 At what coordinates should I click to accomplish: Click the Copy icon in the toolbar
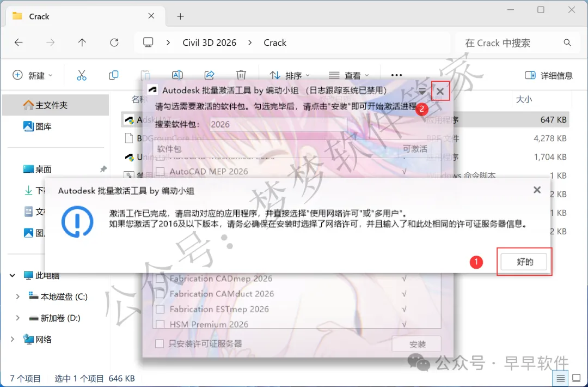coord(113,75)
